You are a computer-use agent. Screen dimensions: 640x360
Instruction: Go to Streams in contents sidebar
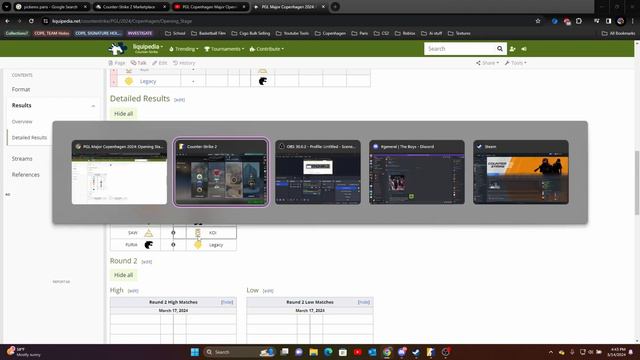point(22,158)
